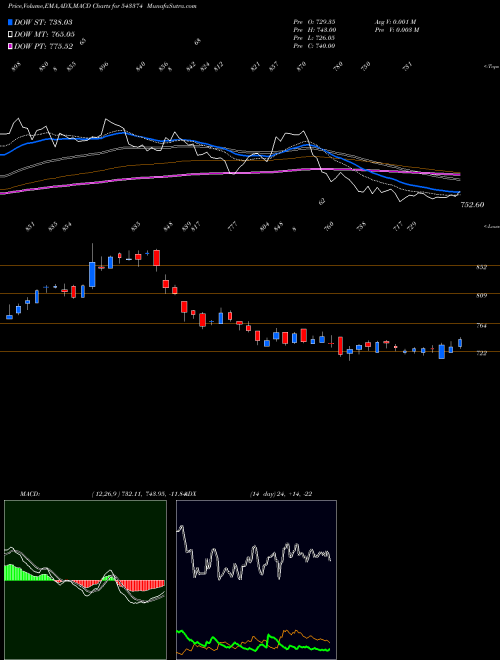This screenshot has width=500, height=660.
Task: Click the (14 day) ADX values text
Action: (281, 494)
